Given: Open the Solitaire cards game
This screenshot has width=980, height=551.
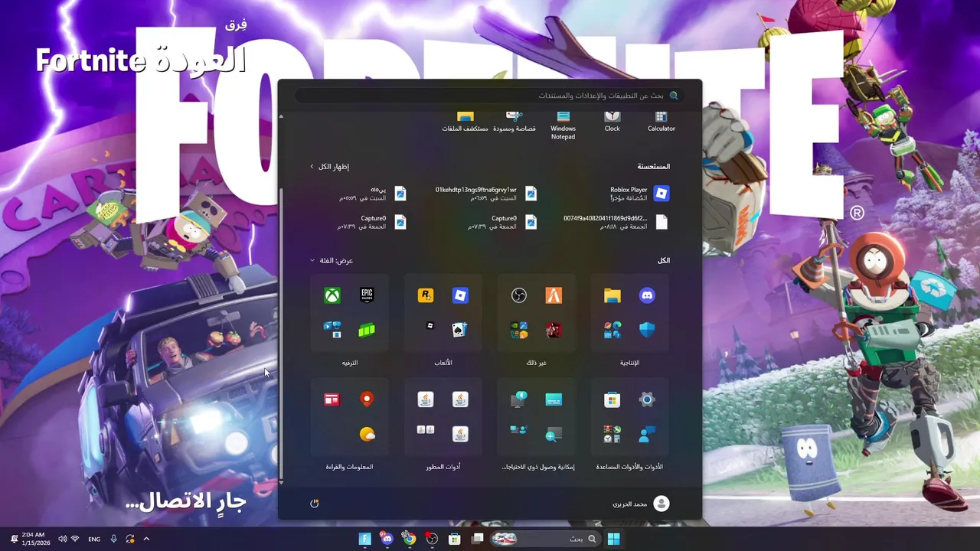Looking at the screenshot, I should (460, 330).
